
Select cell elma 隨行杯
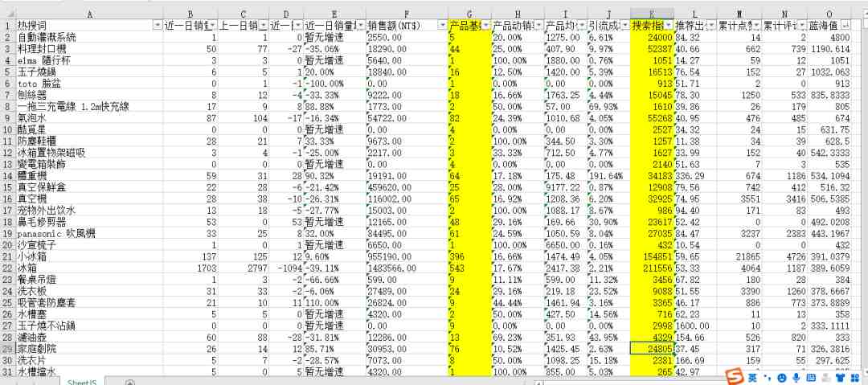[x=89, y=59]
